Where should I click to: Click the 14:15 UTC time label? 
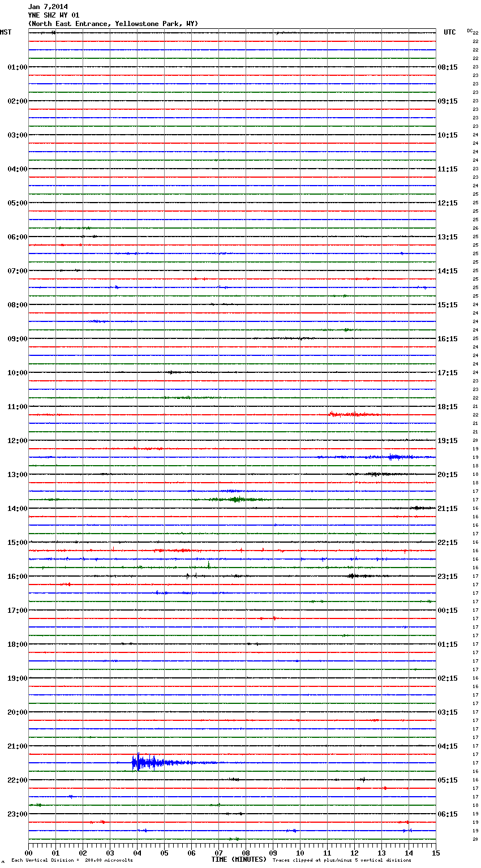[448, 271]
